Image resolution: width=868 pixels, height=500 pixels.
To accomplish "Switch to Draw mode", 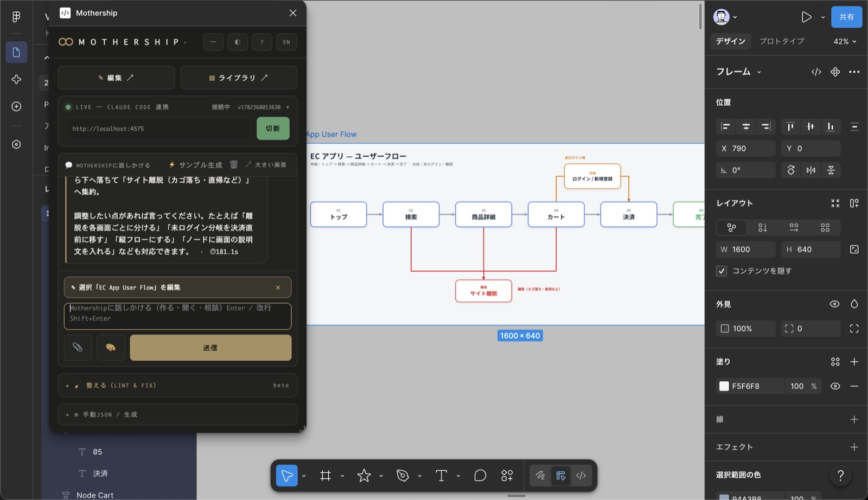I will [540, 476].
